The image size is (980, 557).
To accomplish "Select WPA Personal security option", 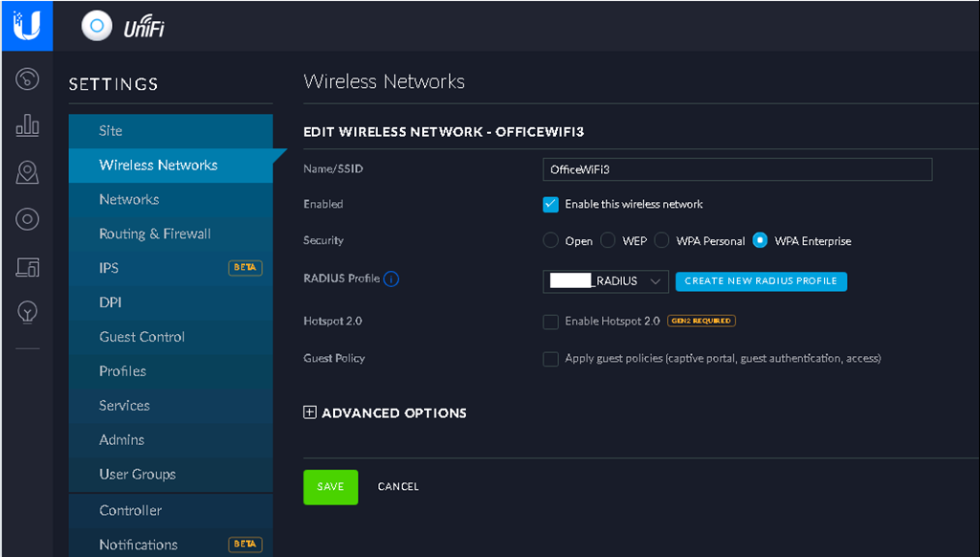I will tap(661, 241).
